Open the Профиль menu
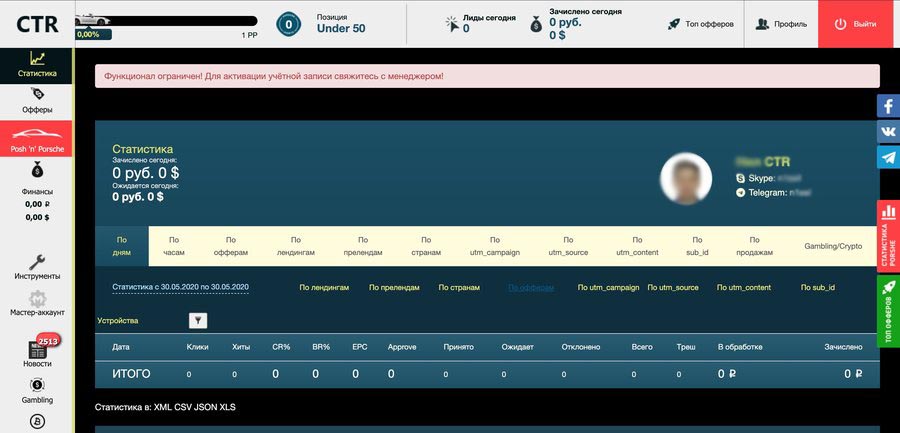The width and height of the screenshot is (900, 433). point(781,24)
